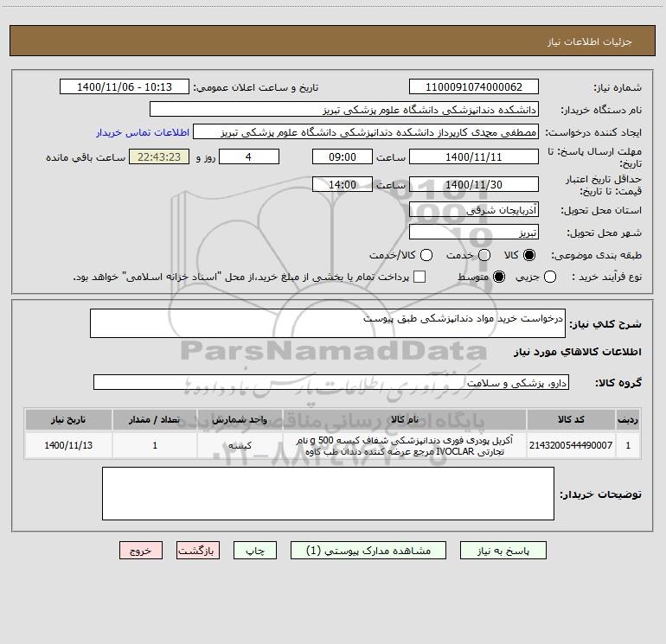Viewport: 666px width, 644px height.
Task: Select the خدمت radio button
Action: tap(484, 255)
